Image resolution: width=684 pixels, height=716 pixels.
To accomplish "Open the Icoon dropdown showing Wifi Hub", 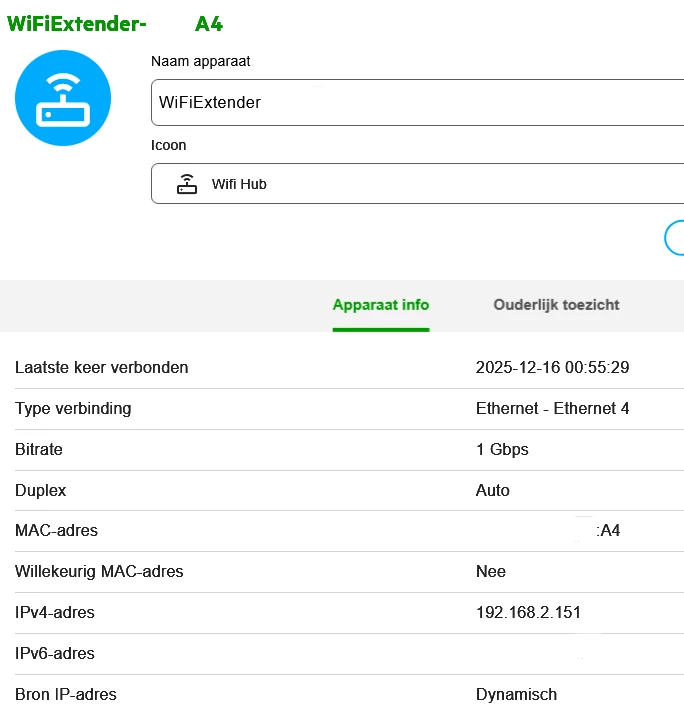I will [417, 184].
